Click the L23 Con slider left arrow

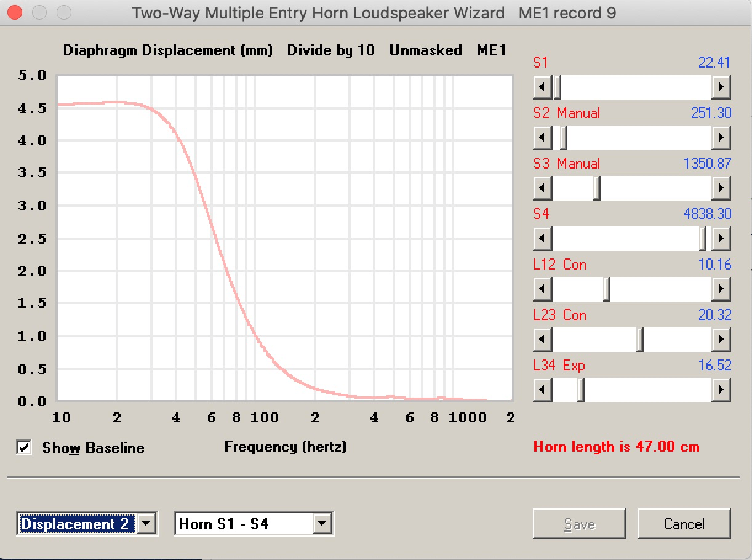point(542,339)
